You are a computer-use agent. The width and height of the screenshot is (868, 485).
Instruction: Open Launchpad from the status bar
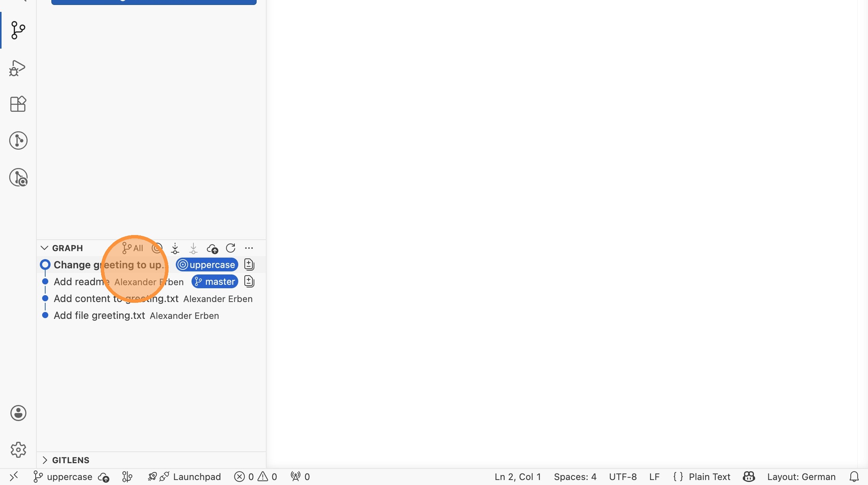tap(197, 477)
